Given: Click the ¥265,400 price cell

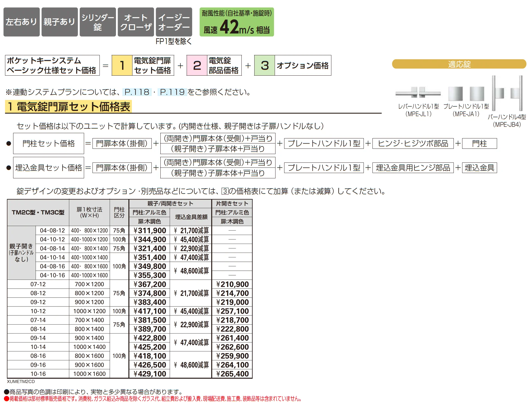Looking at the screenshot, I should 232,374.
